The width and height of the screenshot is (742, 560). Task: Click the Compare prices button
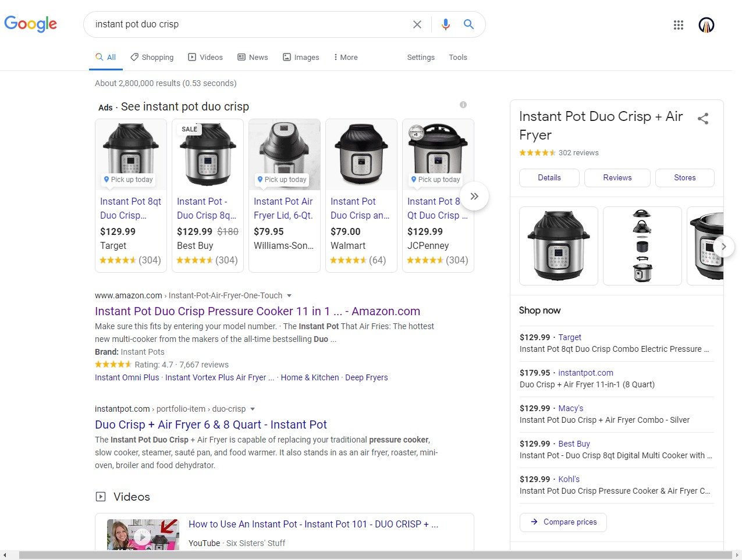563,522
